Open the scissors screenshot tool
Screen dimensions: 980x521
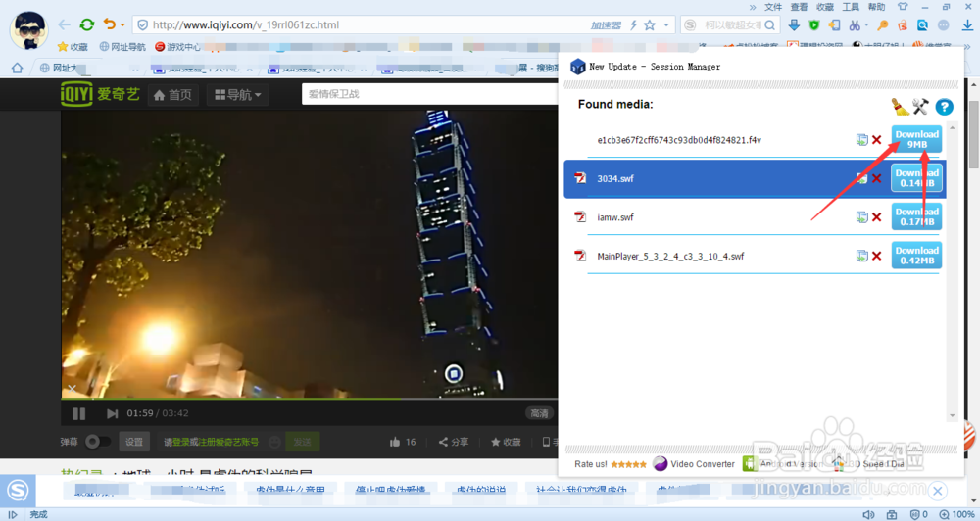854,25
